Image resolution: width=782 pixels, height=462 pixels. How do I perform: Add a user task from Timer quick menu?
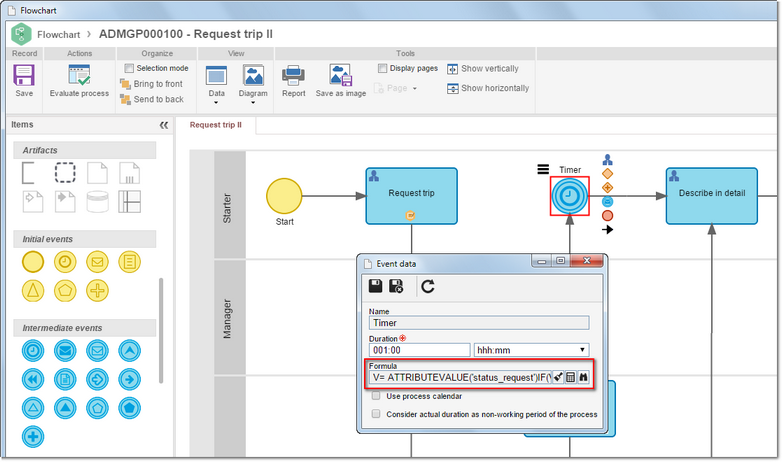click(x=607, y=160)
